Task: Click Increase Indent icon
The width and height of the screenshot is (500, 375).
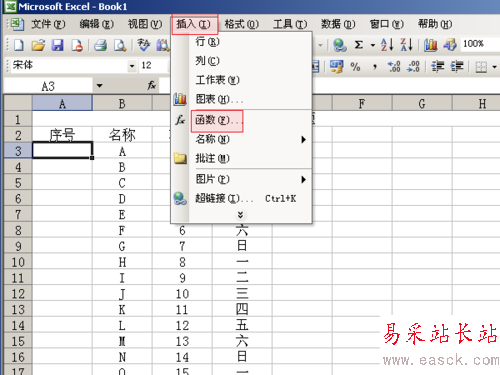Action: tap(457, 66)
